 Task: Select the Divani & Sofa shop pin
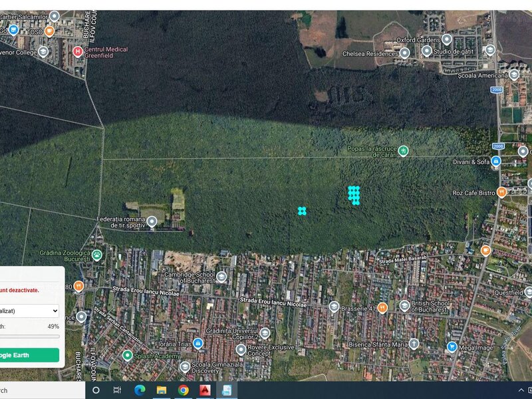pos(495,161)
